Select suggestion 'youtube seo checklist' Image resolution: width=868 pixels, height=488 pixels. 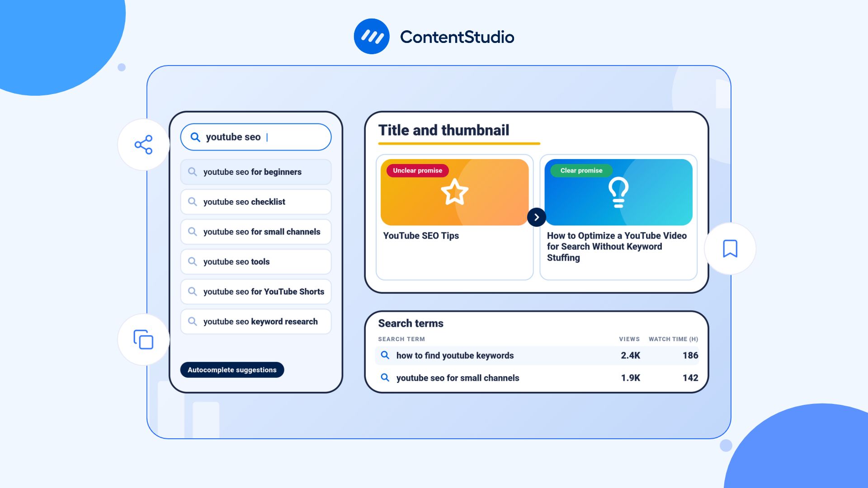(256, 202)
